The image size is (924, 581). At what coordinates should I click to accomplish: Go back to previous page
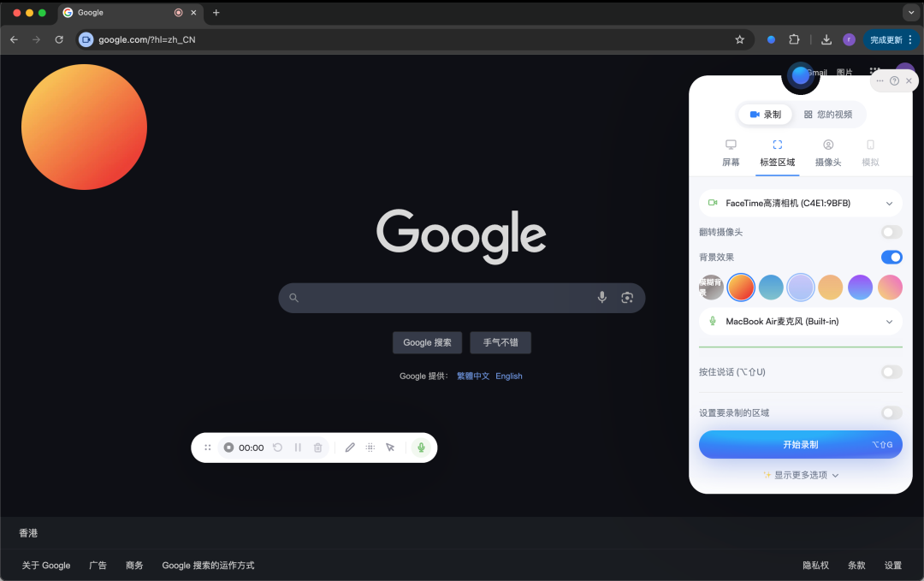[x=15, y=39]
